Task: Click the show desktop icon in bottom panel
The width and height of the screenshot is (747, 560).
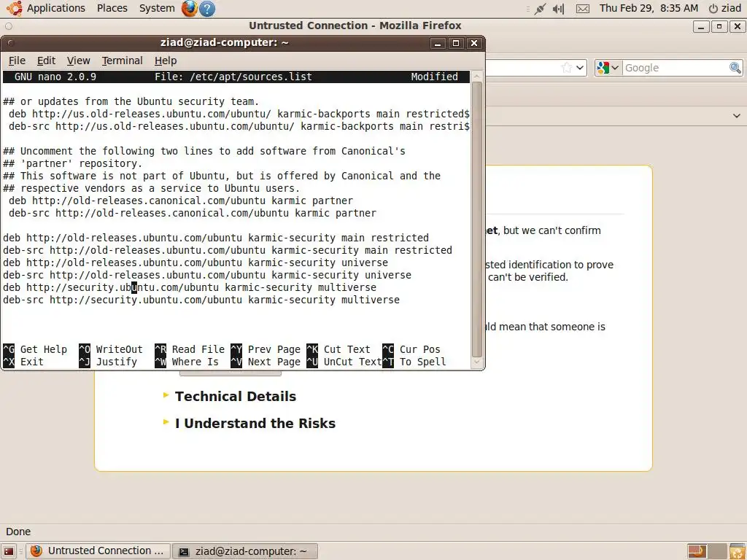Action: click(x=9, y=551)
